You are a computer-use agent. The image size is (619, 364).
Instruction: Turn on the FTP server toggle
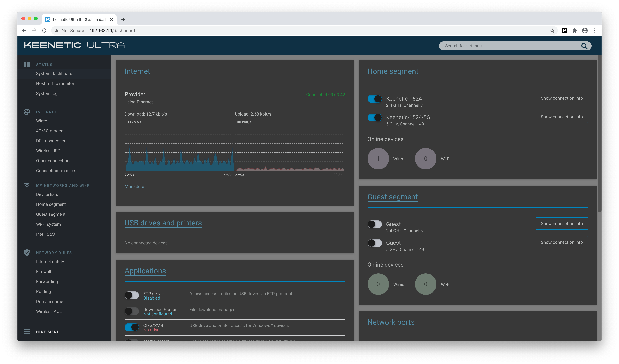click(132, 295)
